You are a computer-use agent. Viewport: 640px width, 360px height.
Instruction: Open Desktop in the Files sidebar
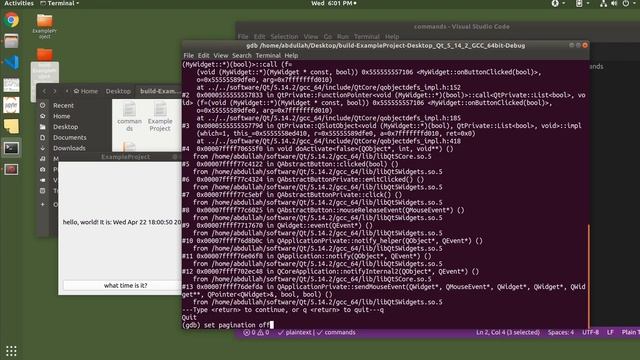65,127
